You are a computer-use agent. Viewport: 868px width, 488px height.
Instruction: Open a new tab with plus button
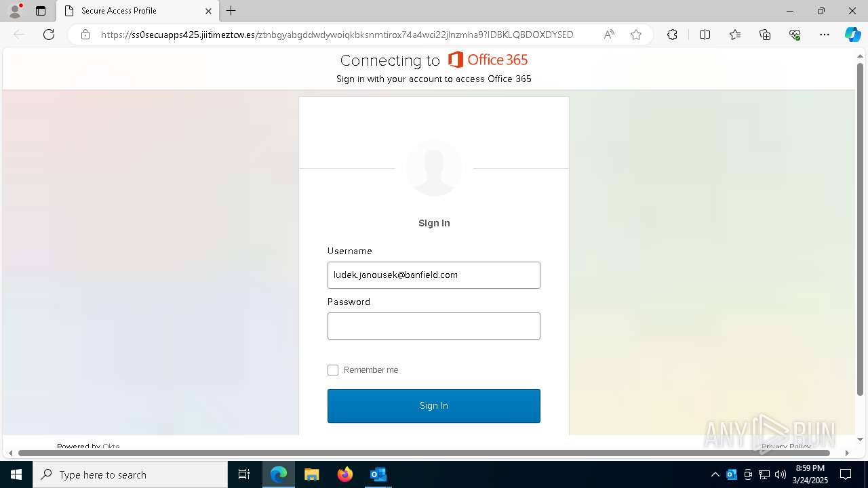point(231,11)
